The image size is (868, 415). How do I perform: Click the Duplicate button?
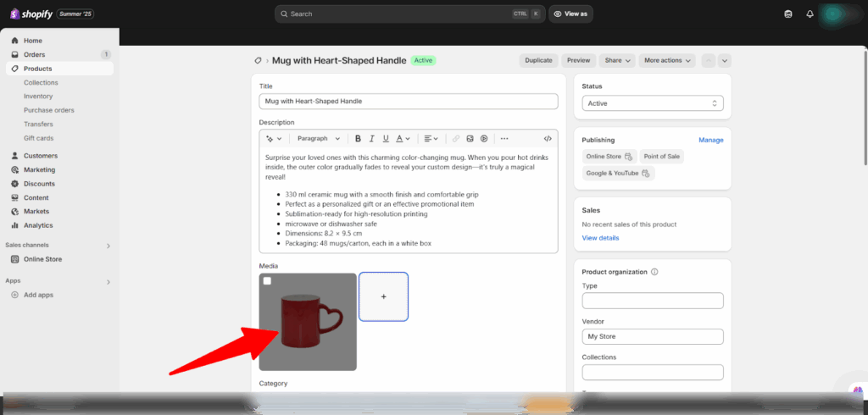point(538,61)
